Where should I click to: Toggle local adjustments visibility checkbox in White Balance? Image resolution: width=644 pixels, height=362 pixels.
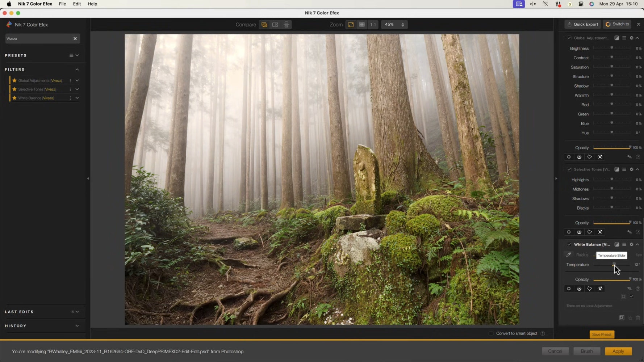pos(631,296)
